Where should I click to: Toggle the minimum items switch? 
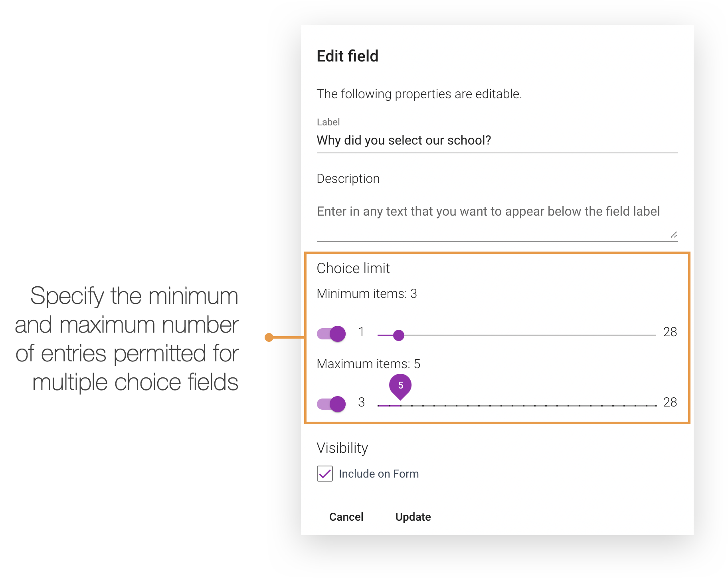331,333
